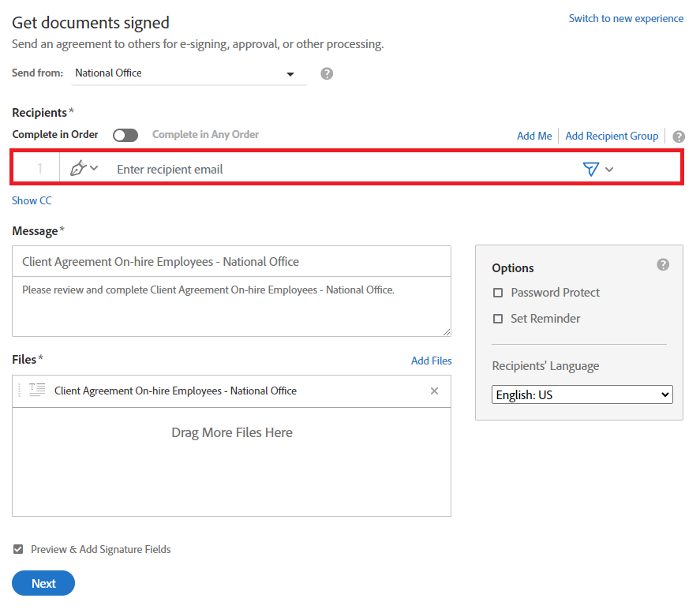Click the email delivery paper-plane icon
The width and height of the screenshot is (700, 613).
point(590,169)
